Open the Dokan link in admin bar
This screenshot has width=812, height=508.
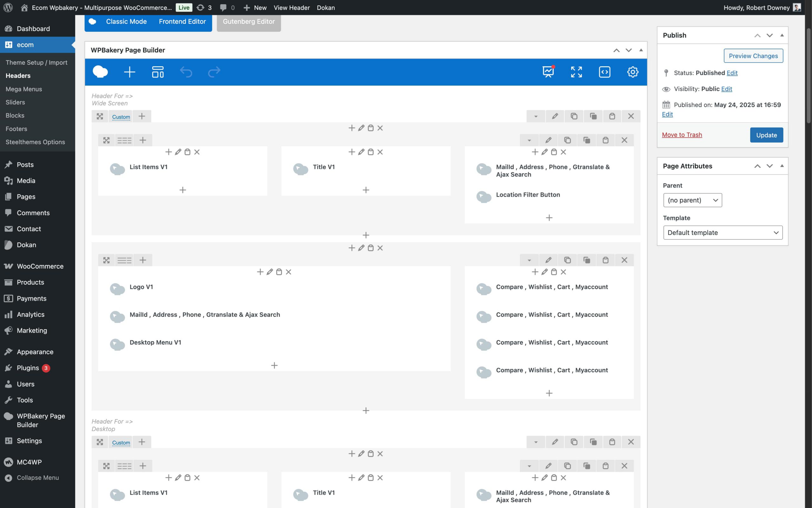326,7
